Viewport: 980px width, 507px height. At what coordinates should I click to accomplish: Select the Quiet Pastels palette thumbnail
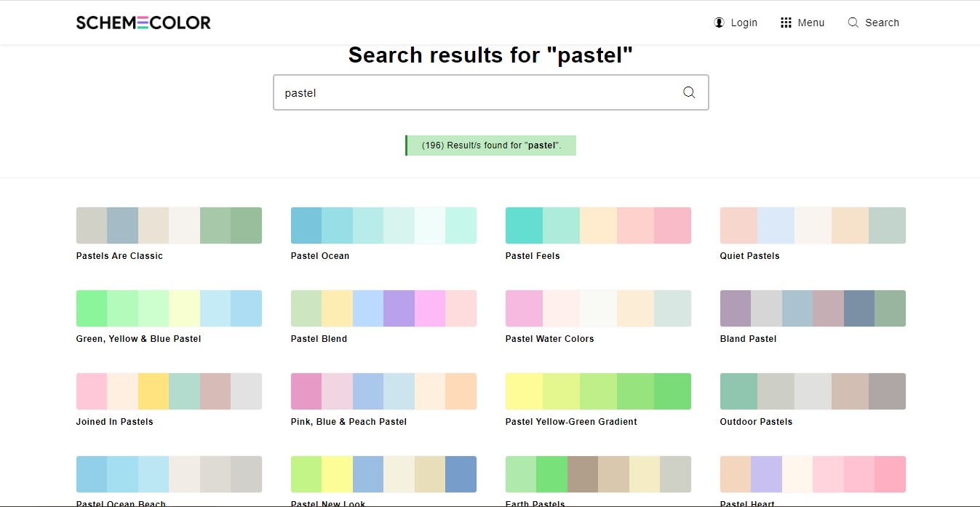813,225
